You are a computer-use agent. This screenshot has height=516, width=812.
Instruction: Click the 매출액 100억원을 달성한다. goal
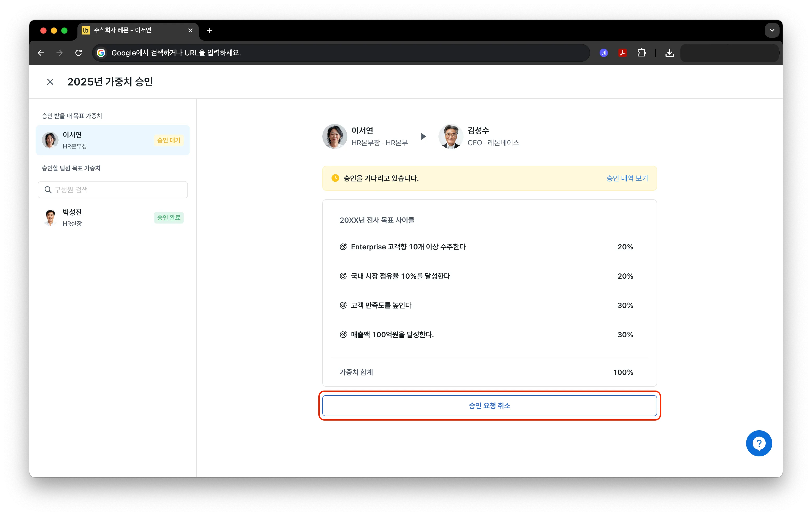pyautogui.click(x=392, y=335)
